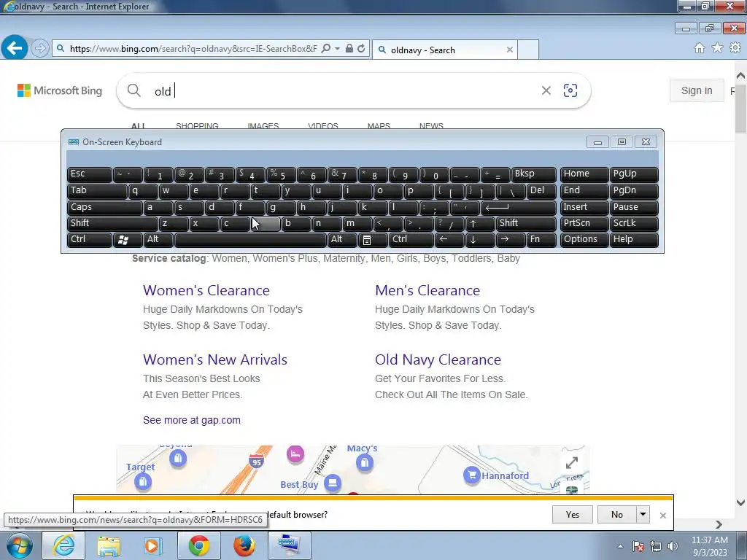
Task: Open Bing visual search camera icon
Action: point(570,90)
